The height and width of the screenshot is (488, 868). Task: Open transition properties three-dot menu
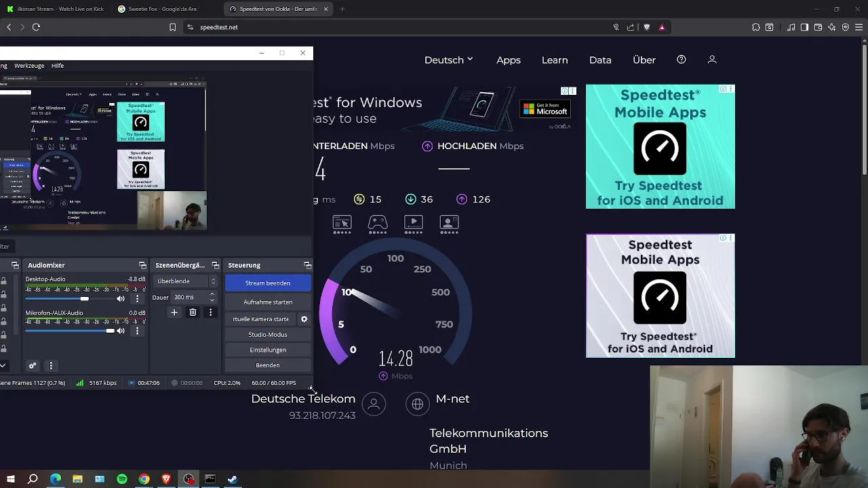click(x=210, y=312)
